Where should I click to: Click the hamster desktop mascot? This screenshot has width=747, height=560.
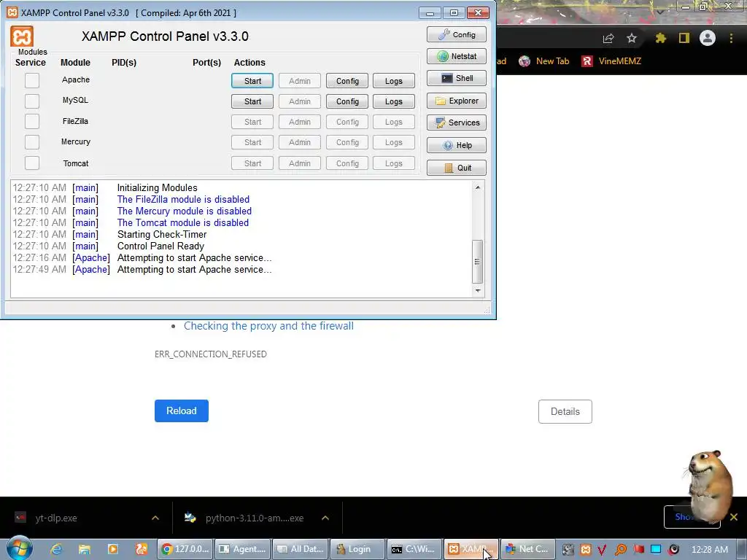(x=710, y=486)
